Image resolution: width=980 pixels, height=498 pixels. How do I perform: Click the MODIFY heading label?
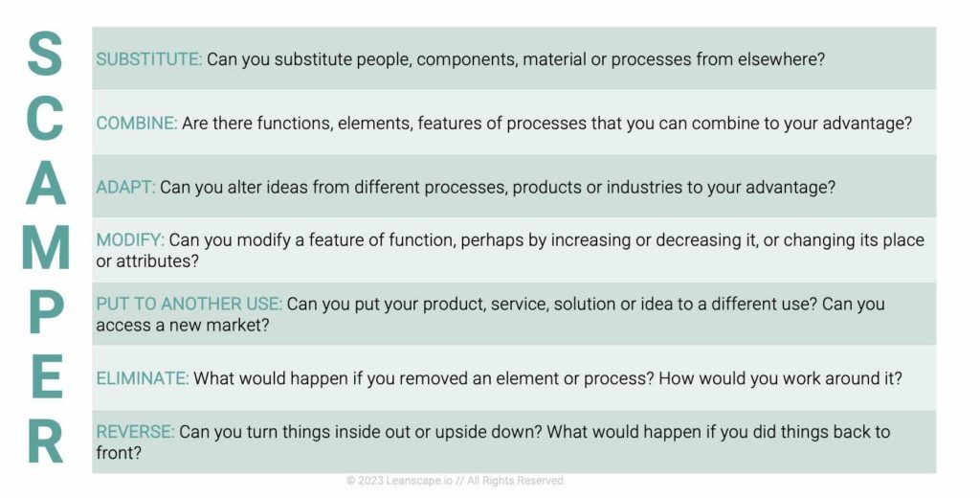click(130, 239)
